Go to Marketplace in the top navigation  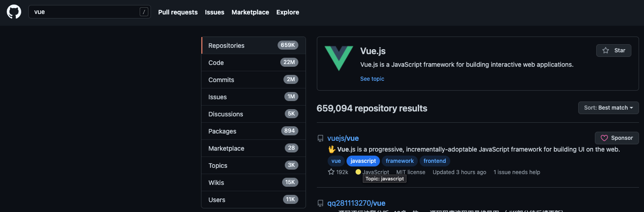tap(250, 12)
